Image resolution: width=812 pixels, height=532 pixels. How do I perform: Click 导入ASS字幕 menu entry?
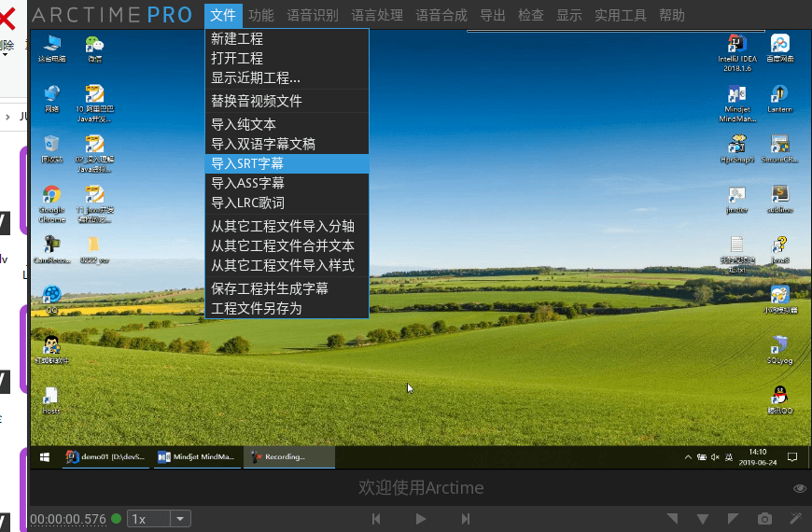pyautogui.click(x=247, y=183)
